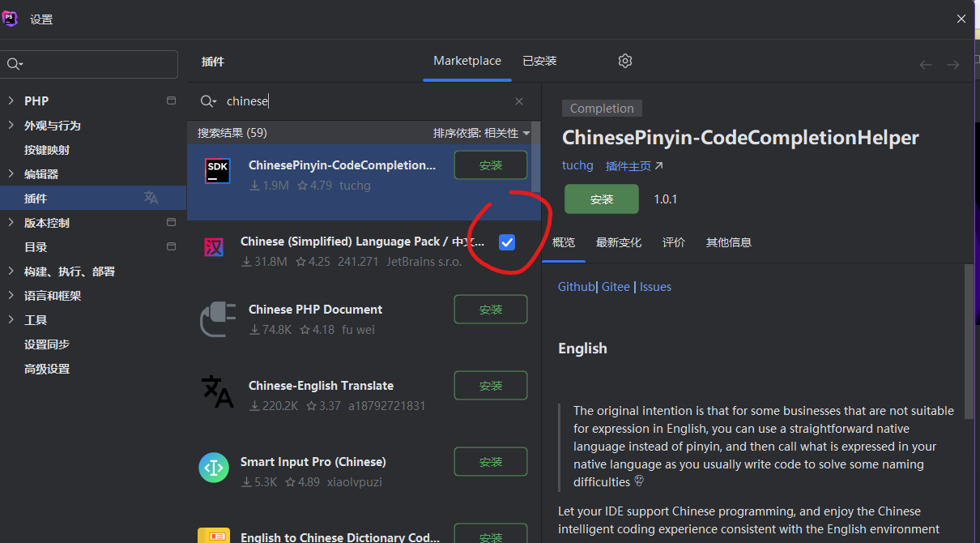
Task: Install Chinese-English Translate plugin
Action: click(491, 385)
